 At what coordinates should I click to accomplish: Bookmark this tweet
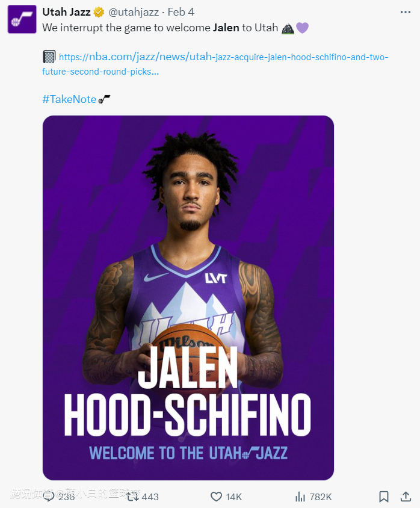(384, 497)
